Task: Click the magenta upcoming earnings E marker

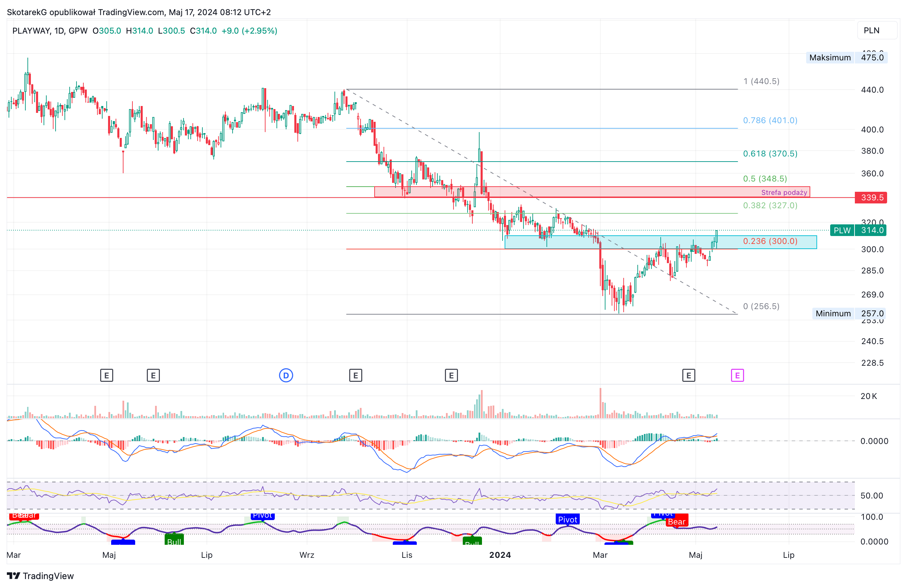Action: pos(738,375)
